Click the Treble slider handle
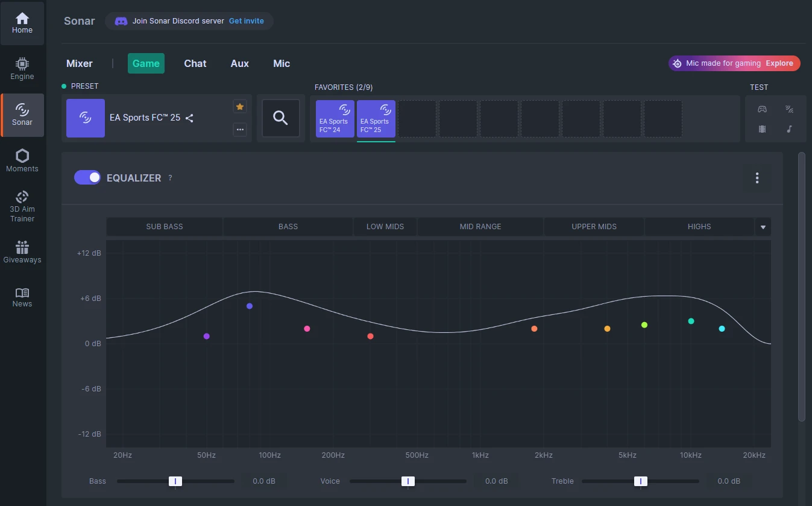812x506 pixels. [640, 481]
